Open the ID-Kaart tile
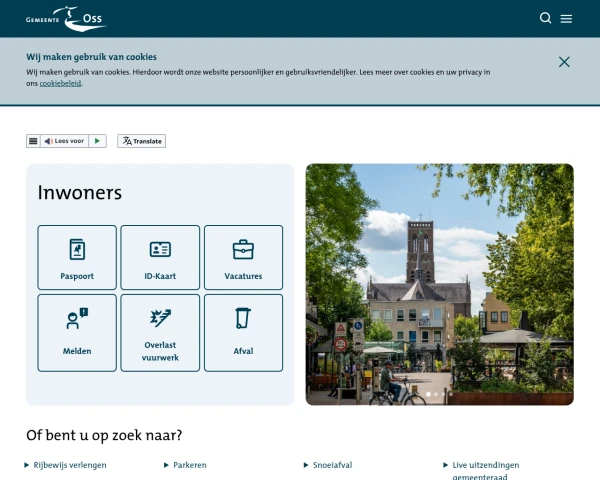Screen dimensions: 600x480 [x=160, y=257]
